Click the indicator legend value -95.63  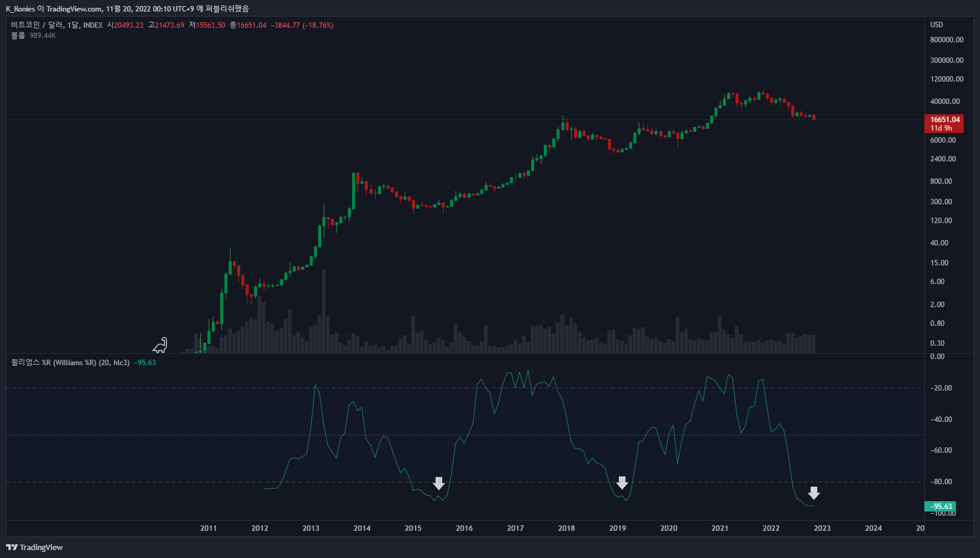point(145,363)
